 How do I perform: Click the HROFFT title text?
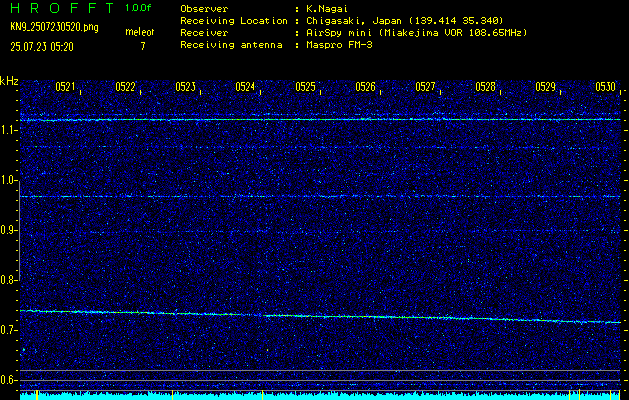(x=62, y=8)
